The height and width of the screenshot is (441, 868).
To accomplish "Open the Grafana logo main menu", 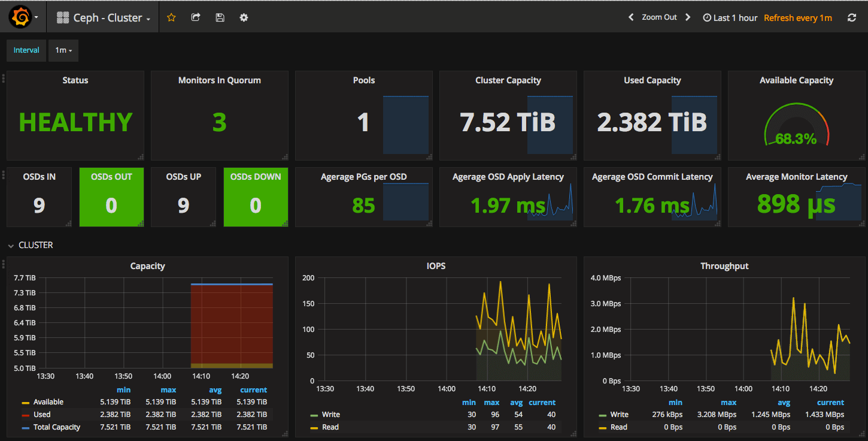I will (x=20, y=18).
